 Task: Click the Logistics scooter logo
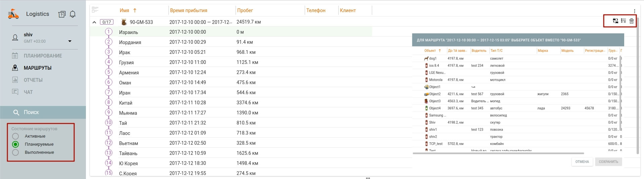click(x=13, y=14)
